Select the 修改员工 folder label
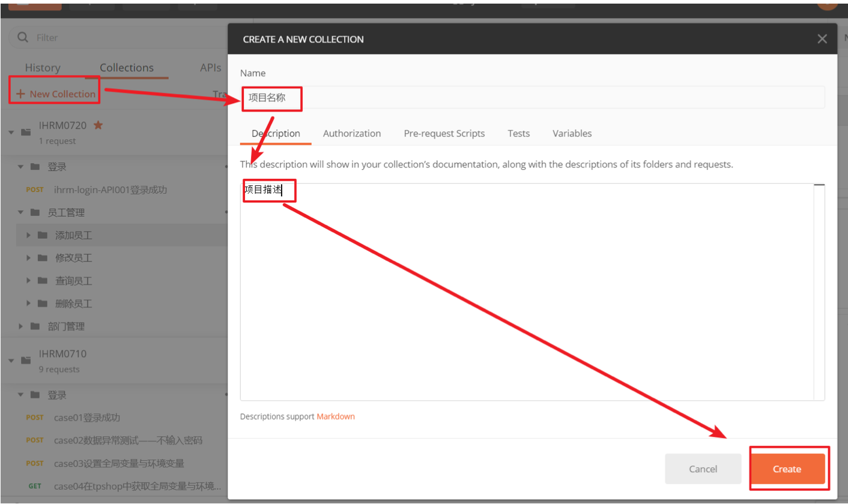The width and height of the screenshot is (848, 504). [73, 258]
